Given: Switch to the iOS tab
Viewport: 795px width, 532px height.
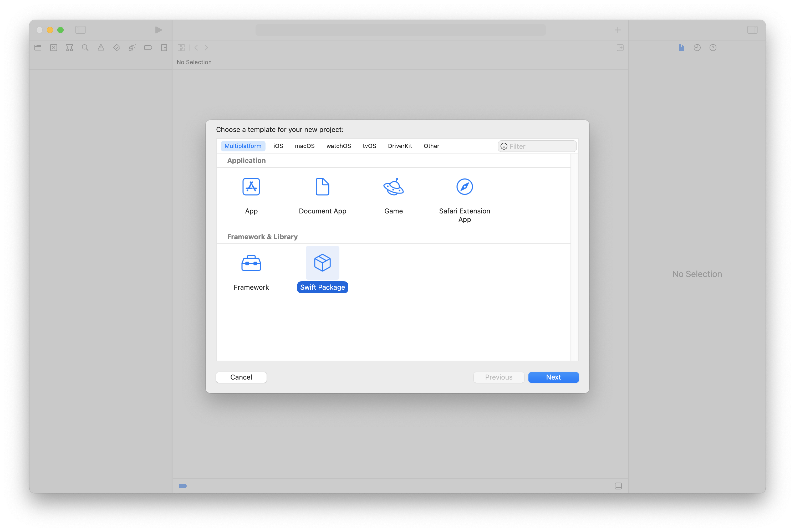Looking at the screenshot, I should (x=278, y=146).
